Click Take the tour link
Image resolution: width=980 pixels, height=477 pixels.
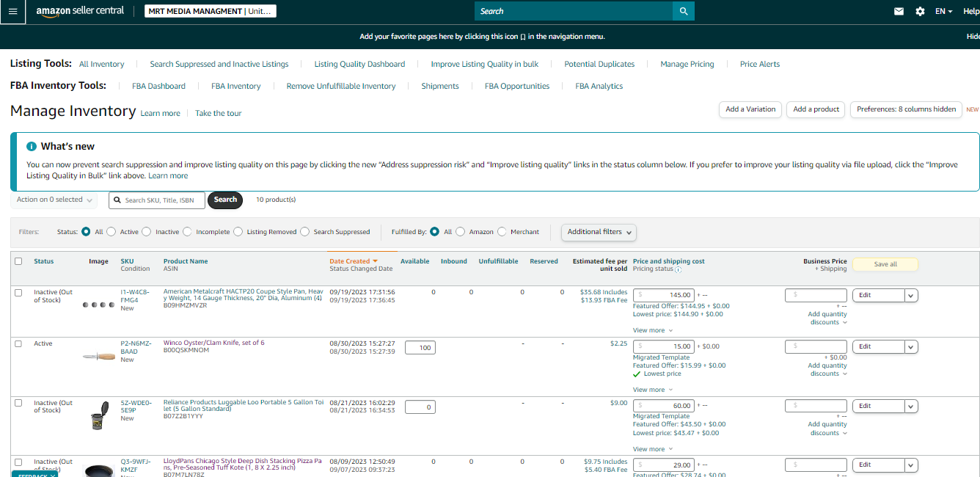(218, 113)
